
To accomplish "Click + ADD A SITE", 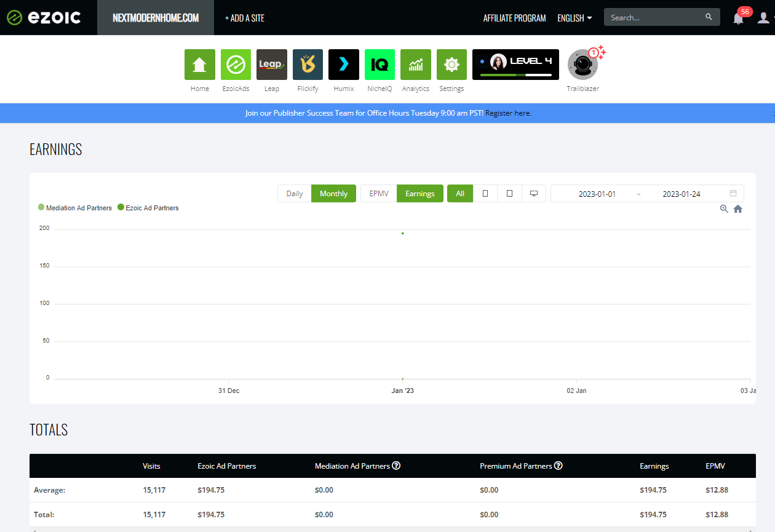I will tap(245, 18).
